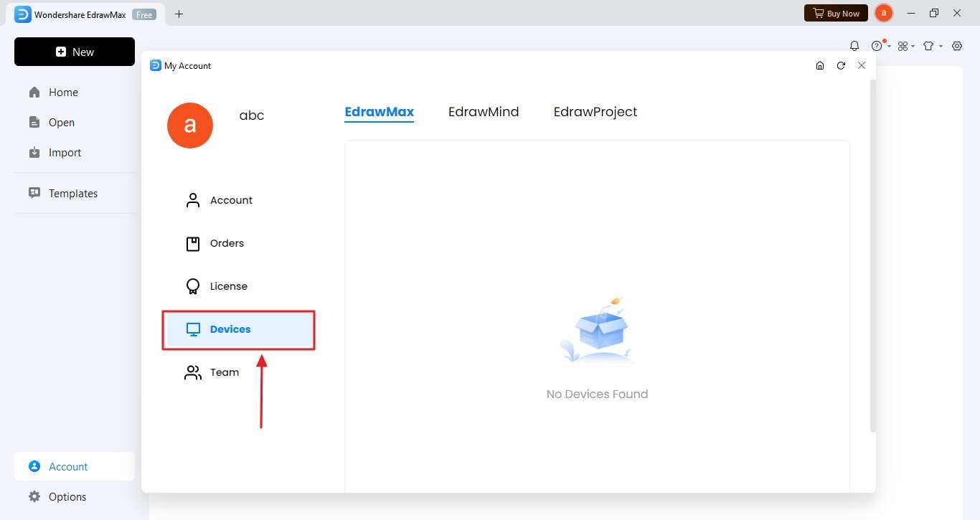Image resolution: width=980 pixels, height=520 pixels.
Task: Open the notifications bell
Action: pos(854,46)
